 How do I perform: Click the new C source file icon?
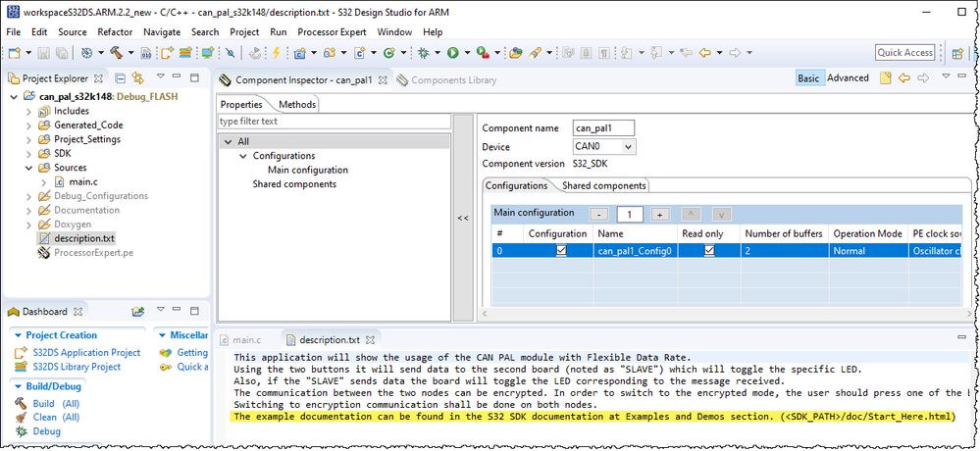[359, 53]
